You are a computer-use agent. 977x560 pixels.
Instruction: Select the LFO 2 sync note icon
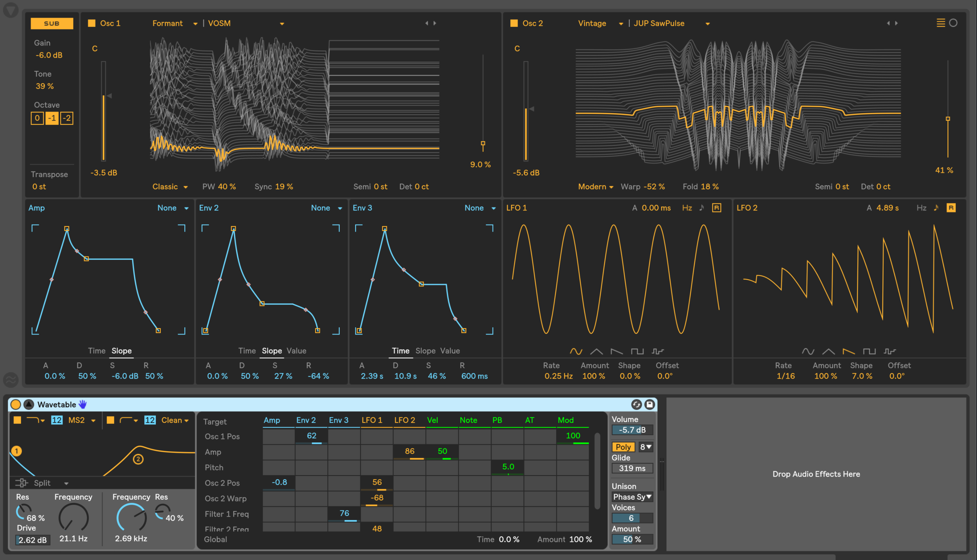(x=936, y=208)
